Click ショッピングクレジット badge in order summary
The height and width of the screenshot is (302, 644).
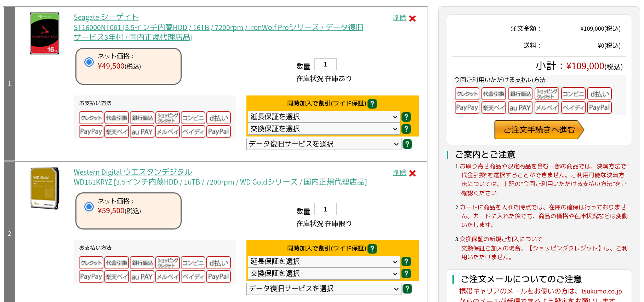pos(547,94)
